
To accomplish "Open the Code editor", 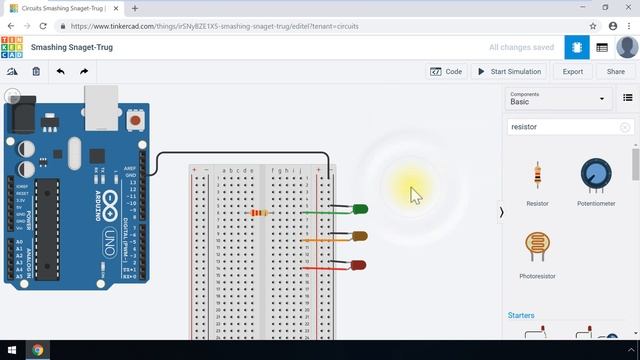I will (446, 71).
